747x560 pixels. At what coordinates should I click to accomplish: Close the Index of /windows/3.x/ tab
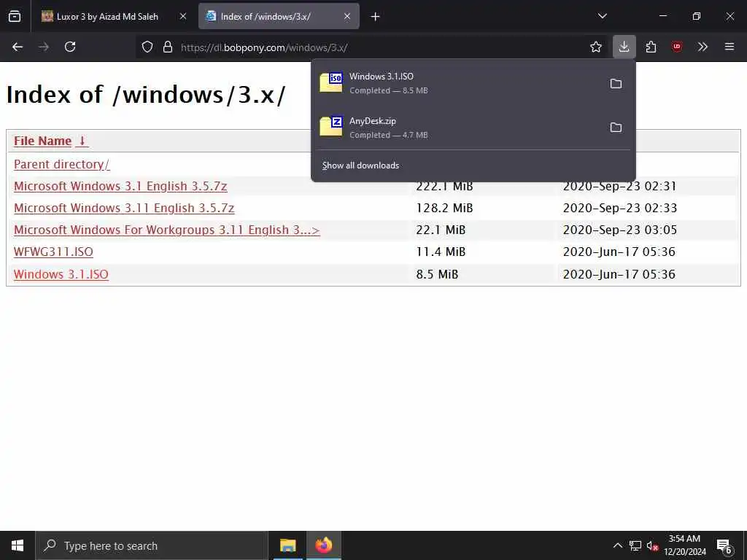[347, 16]
